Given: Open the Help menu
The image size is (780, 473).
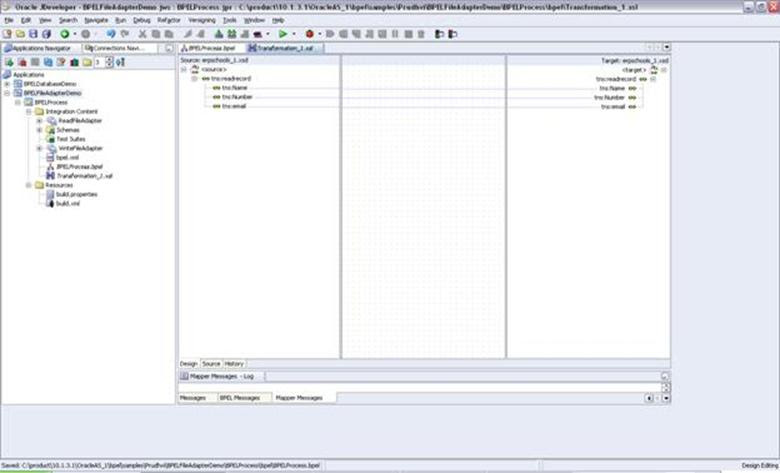Looking at the screenshot, I should pyautogui.click(x=278, y=20).
